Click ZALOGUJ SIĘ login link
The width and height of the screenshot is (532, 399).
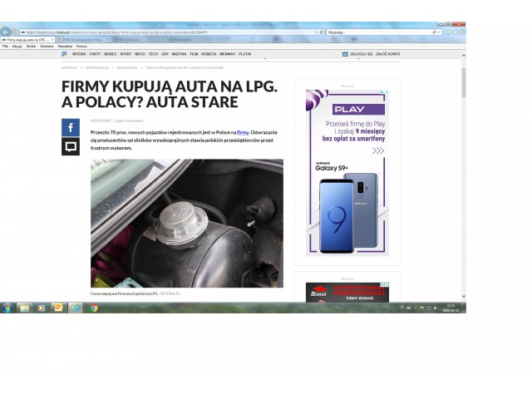359,54
